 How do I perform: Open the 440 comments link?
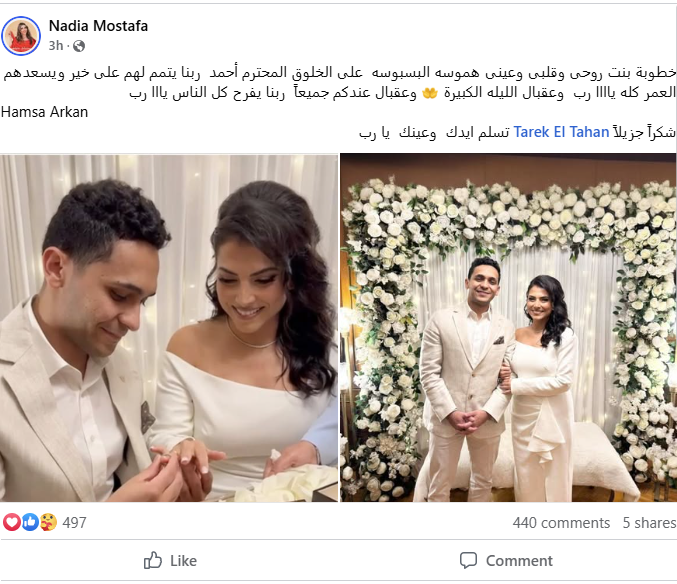[x=561, y=523]
